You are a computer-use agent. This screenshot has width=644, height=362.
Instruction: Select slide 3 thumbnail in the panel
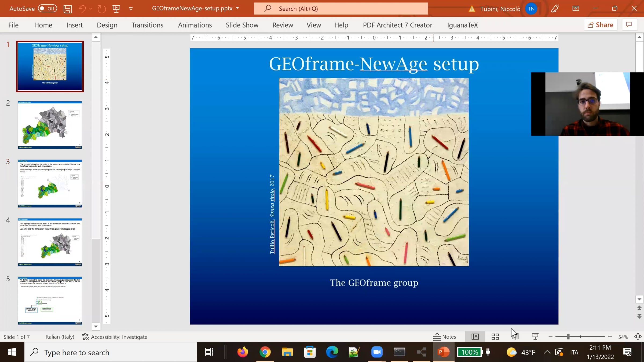click(x=50, y=183)
